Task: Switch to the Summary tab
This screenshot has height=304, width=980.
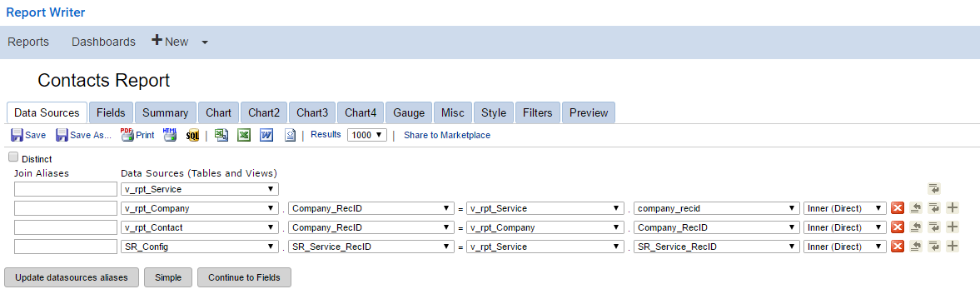Action: click(165, 112)
